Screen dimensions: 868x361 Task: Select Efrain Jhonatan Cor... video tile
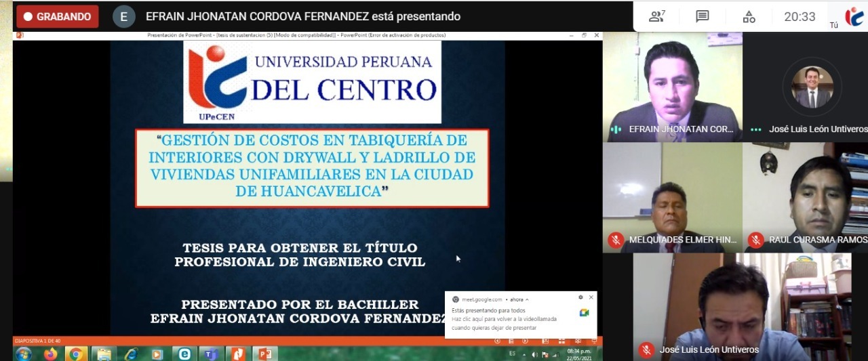coord(673,87)
